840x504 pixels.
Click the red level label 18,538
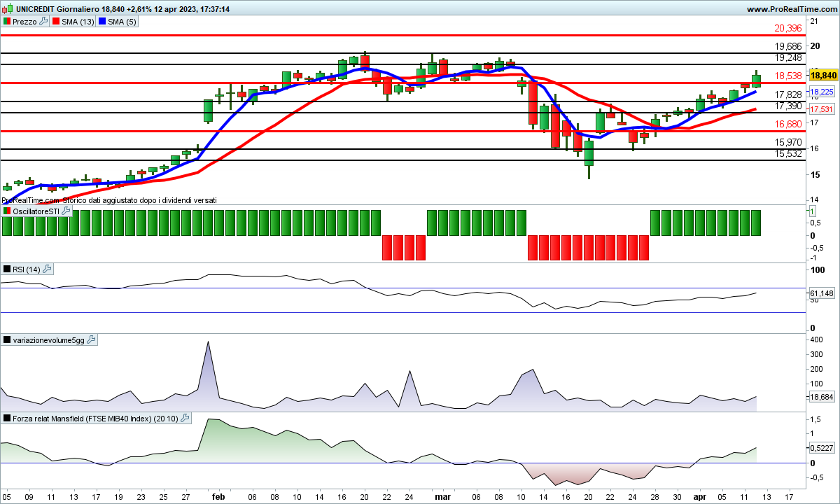[788, 76]
